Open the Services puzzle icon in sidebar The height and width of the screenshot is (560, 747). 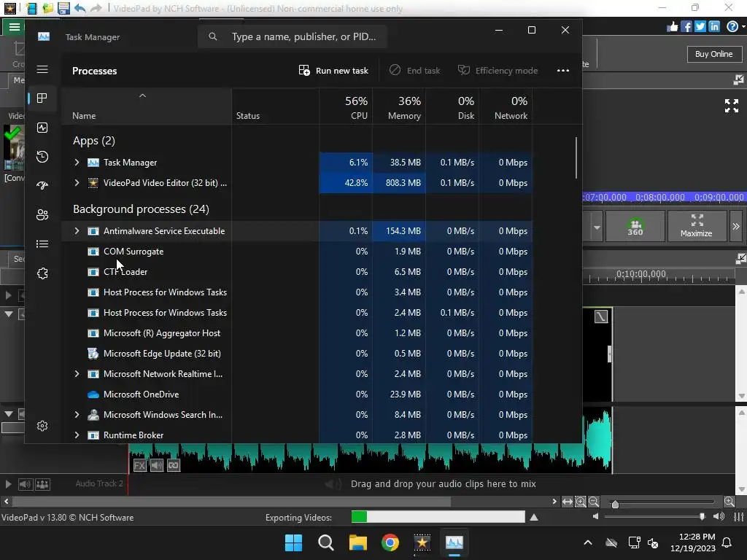(x=42, y=273)
